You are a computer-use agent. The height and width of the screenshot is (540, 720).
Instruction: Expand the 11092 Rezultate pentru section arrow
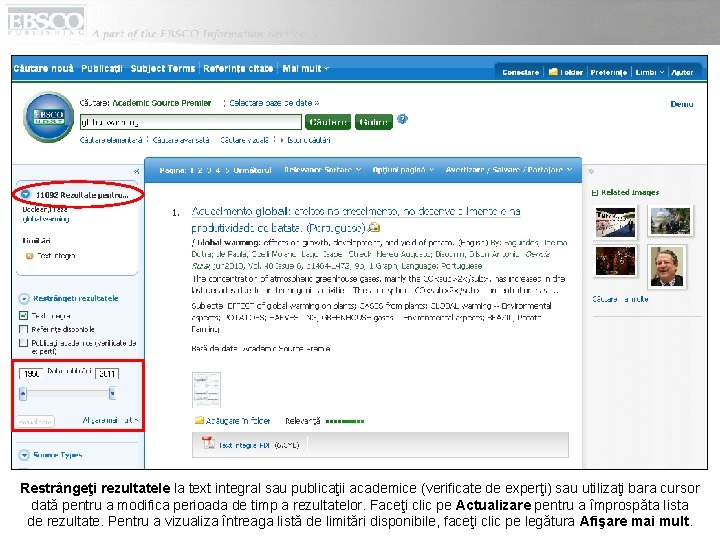(x=26, y=195)
